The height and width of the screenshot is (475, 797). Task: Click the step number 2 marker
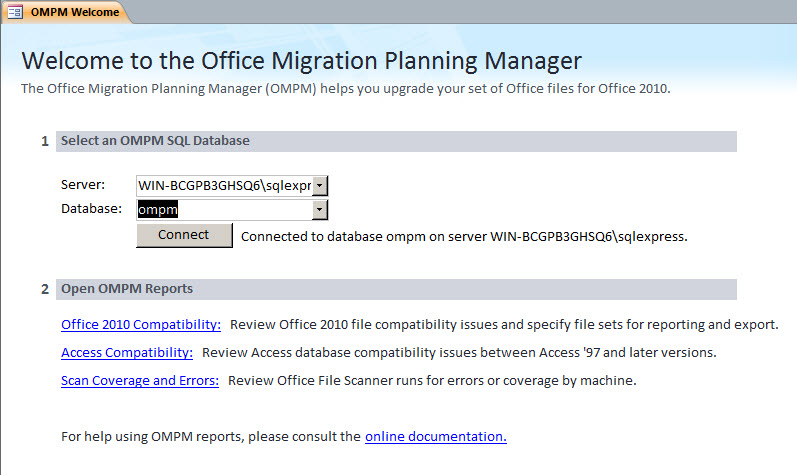(45, 289)
